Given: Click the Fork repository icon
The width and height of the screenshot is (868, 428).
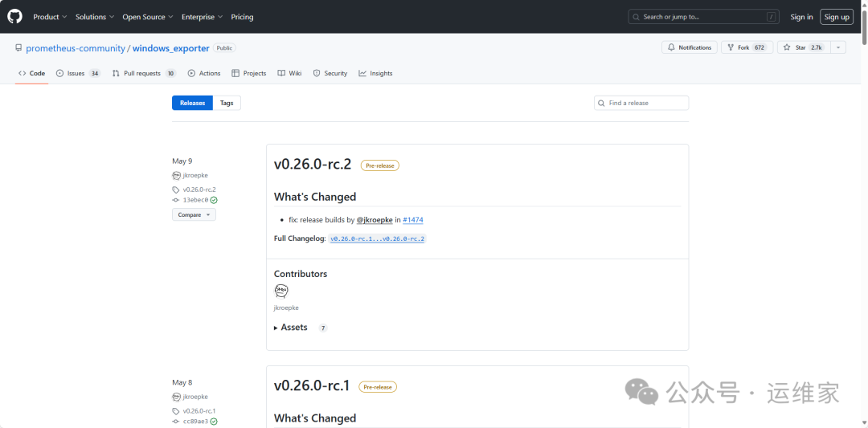Looking at the screenshot, I should [730, 47].
